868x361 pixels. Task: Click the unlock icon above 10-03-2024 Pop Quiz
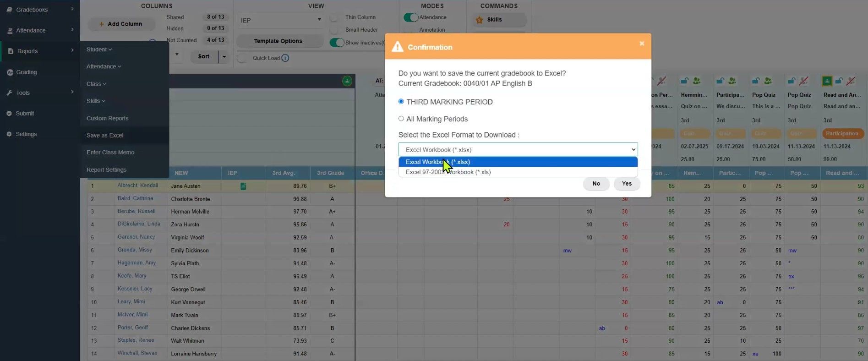click(756, 81)
